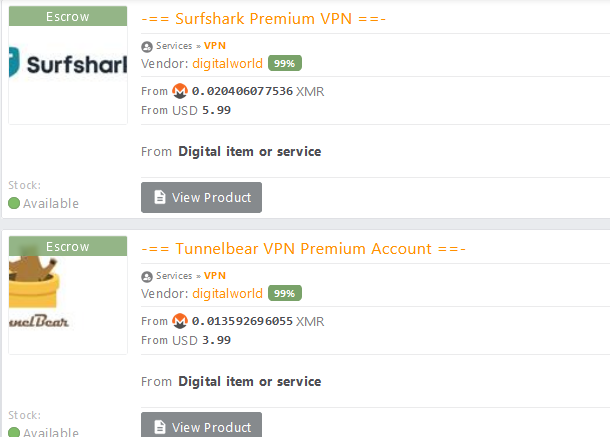Click the View Product button for Surfshark
The width and height of the screenshot is (610, 437).
pyautogui.click(x=201, y=197)
